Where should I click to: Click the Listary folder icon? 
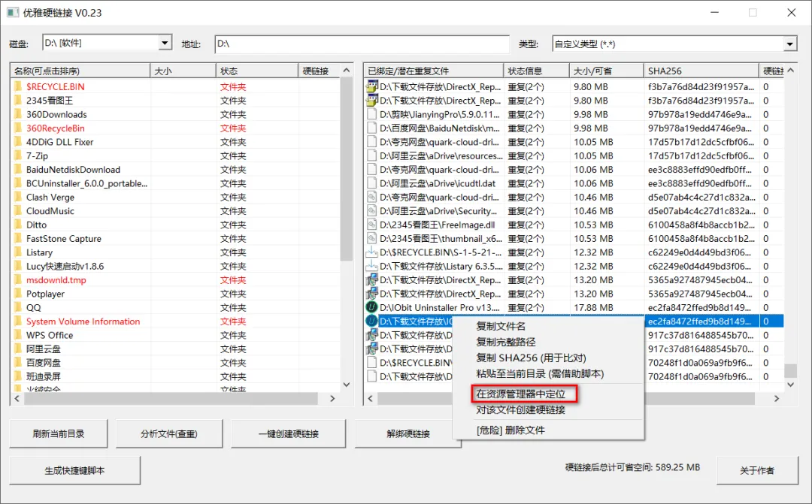(x=17, y=252)
